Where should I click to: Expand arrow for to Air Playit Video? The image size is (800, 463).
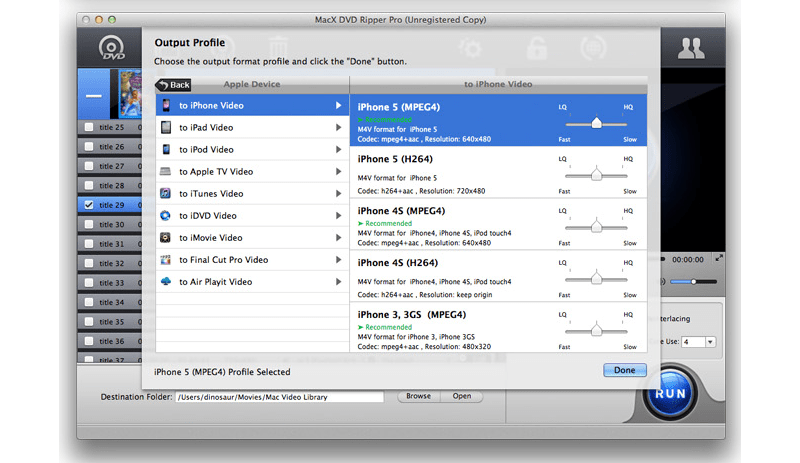click(x=338, y=281)
